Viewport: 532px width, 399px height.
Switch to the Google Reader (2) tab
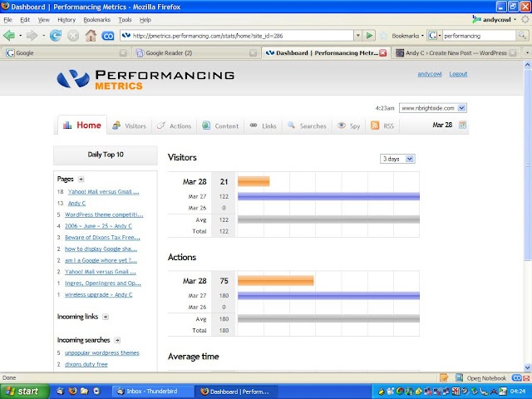[195, 53]
